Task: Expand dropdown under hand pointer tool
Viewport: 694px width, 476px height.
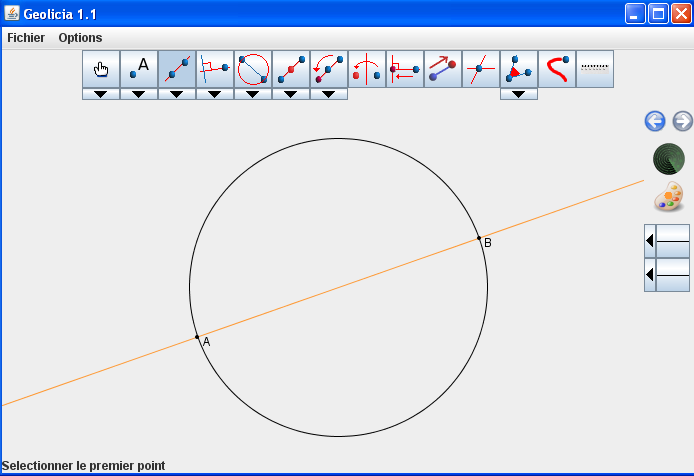Action: (101, 94)
